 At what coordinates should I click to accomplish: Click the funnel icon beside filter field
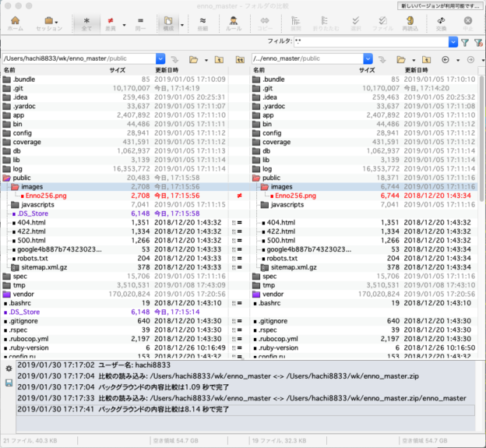pos(464,42)
